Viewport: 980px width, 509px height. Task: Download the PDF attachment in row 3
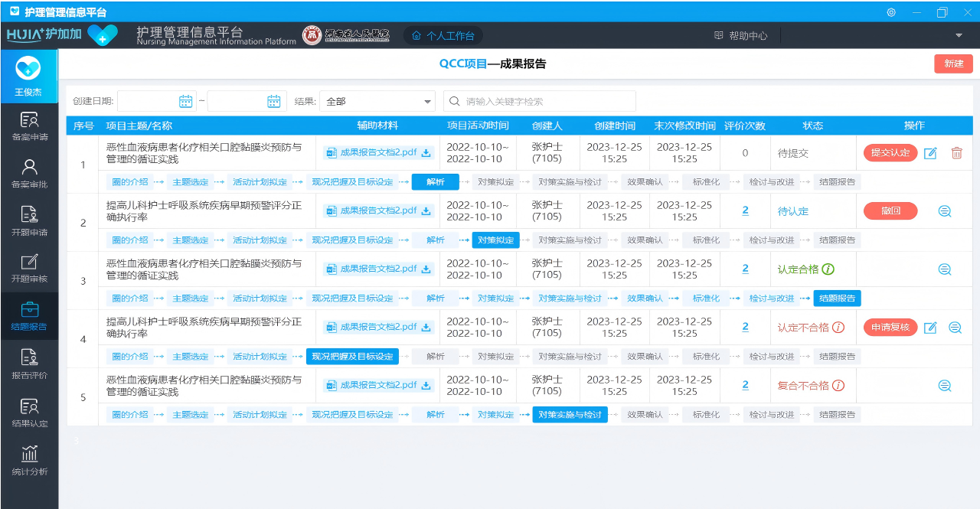coord(426,269)
